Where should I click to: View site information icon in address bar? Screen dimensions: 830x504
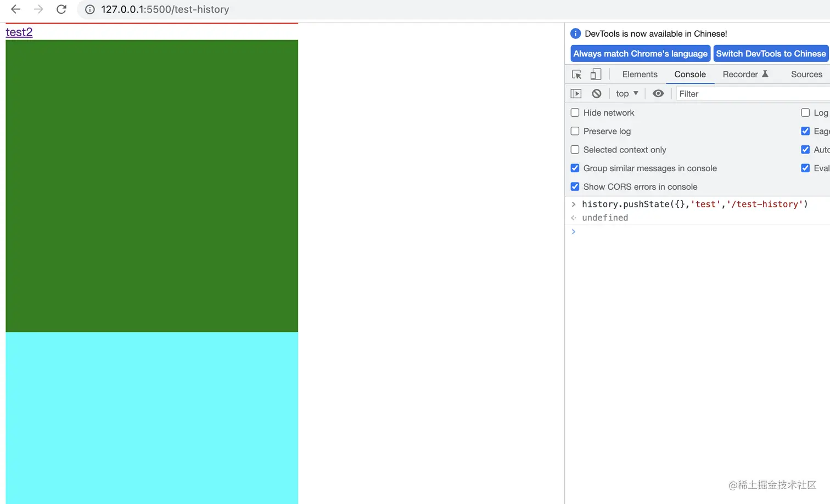click(90, 9)
